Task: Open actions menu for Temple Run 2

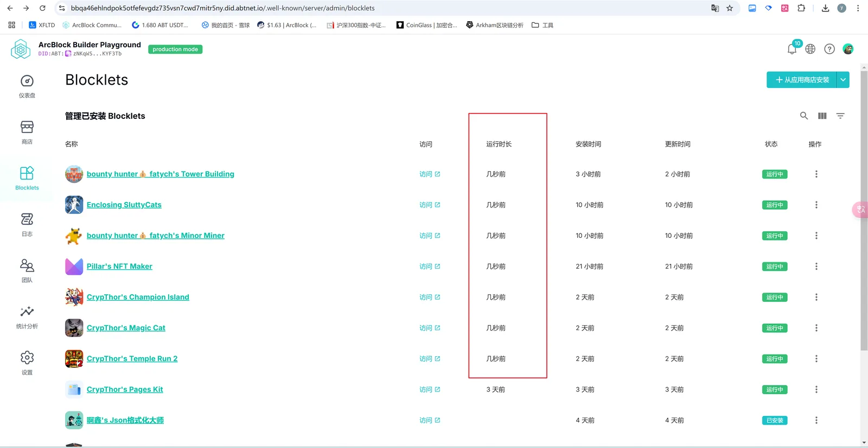Action: pyautogui.click(x=816, y=359)
